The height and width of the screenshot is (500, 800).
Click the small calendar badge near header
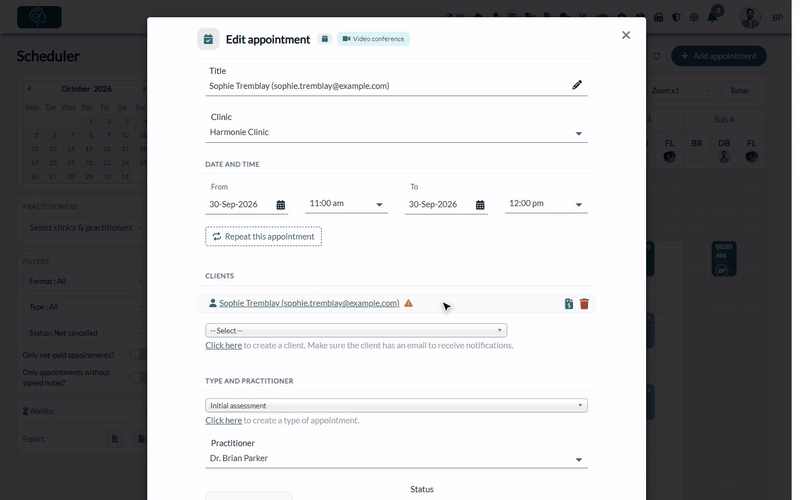324,39
